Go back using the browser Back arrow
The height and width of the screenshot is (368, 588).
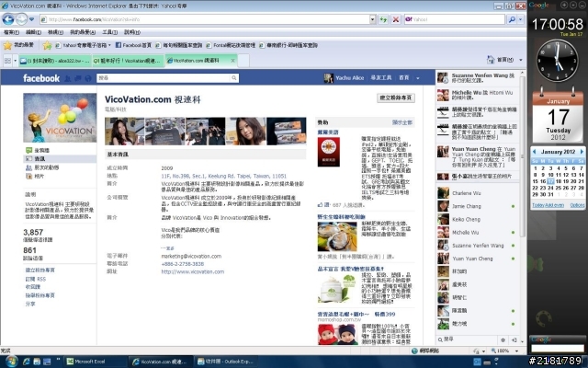(8, 19)
